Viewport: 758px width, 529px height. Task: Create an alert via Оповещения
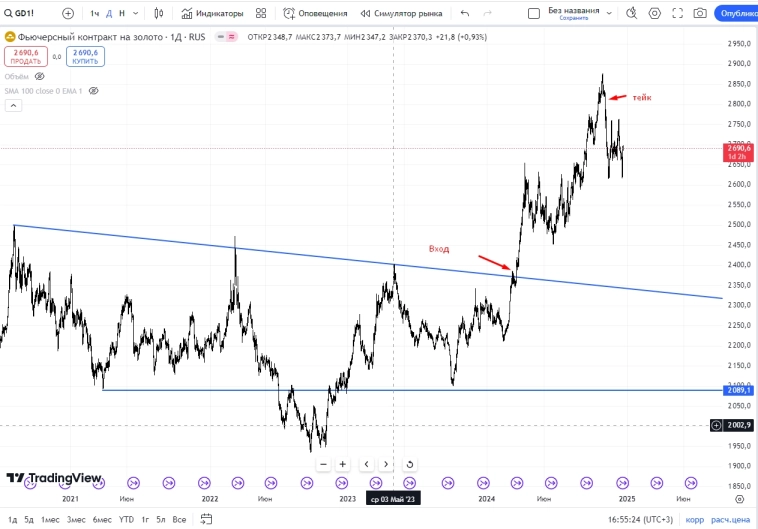click(x=315, y=14)
